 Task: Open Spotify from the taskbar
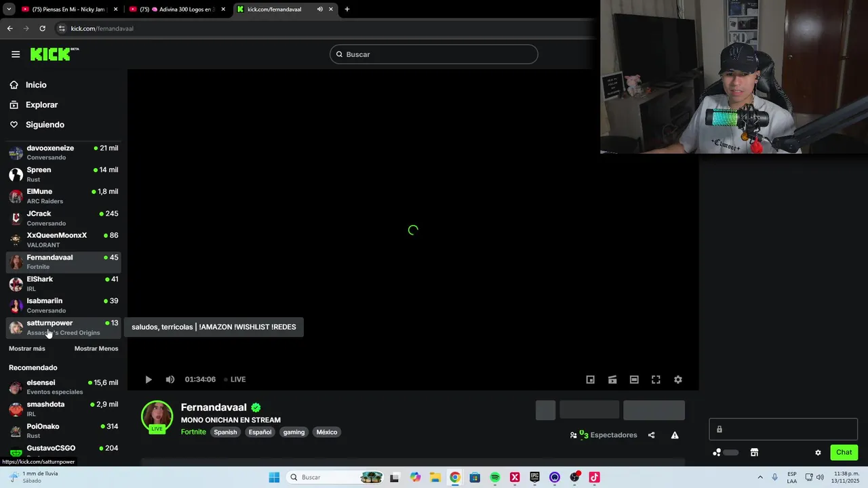click(495, 477)
